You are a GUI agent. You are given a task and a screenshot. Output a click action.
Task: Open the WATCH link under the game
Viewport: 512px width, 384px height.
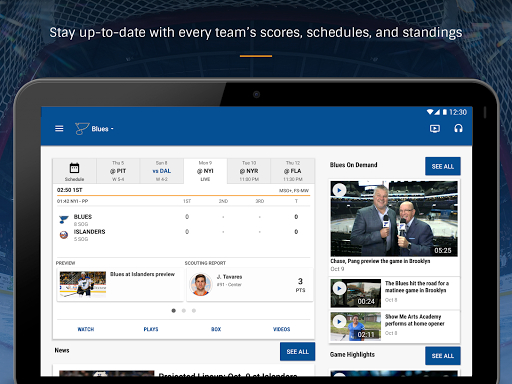click(86, 329)
